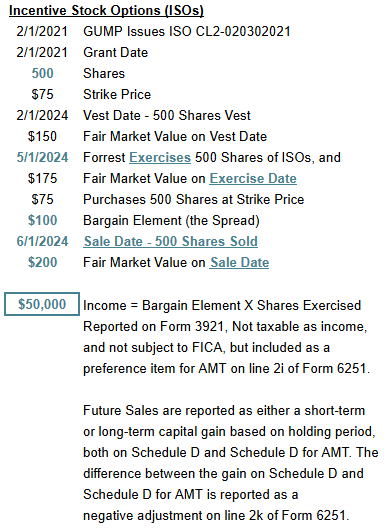The width and height of the screenshot is (388, 528).
Task: Click the Incentive Stock Options (ISOs) heading
Action: [x=106, y=10]
